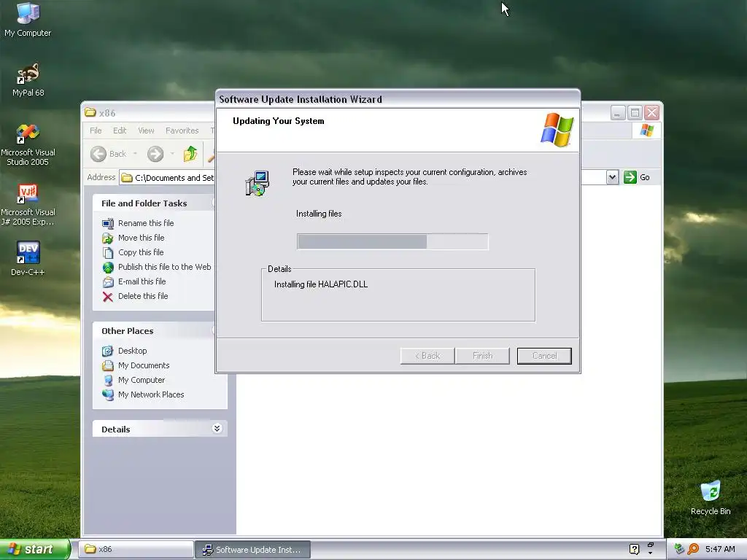Open the File menu in x86 window
The height and width of the screenshot is (560, 747).
[96, 131]
